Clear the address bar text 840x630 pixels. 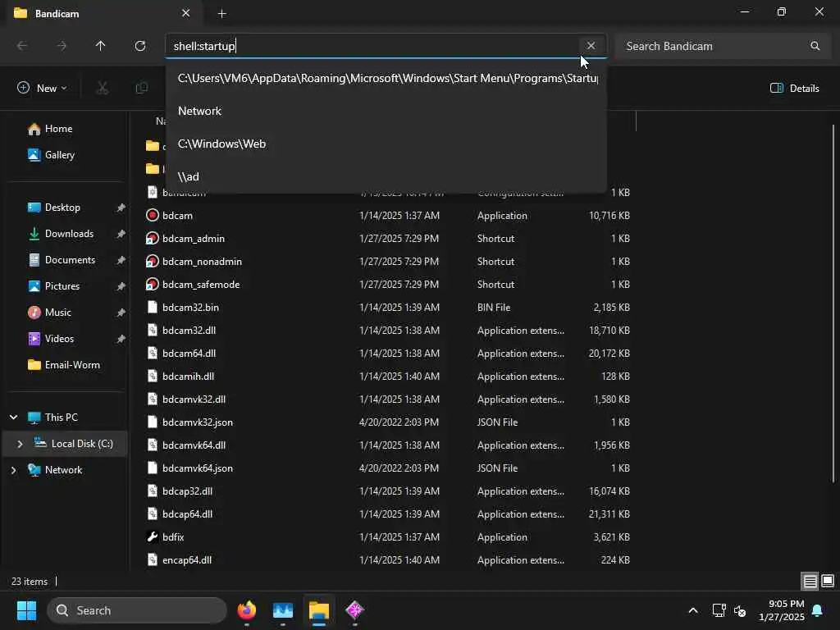(x=591, y=46)
